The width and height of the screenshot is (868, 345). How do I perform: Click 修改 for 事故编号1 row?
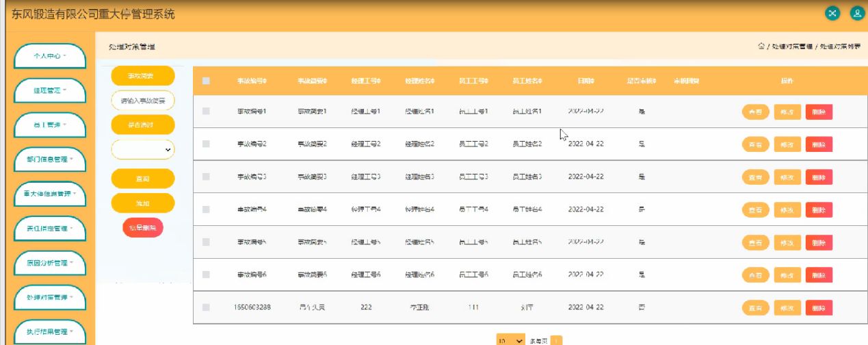tap(787, 112)
